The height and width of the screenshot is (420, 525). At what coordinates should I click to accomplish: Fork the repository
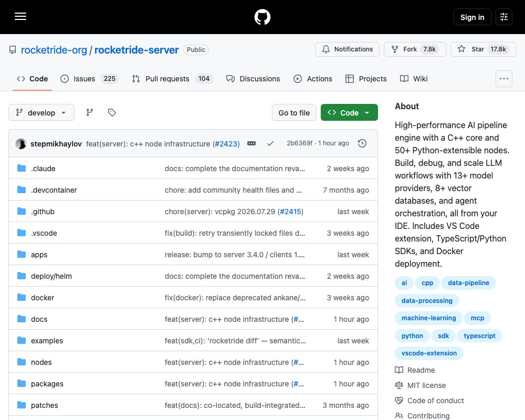[415, 49]
